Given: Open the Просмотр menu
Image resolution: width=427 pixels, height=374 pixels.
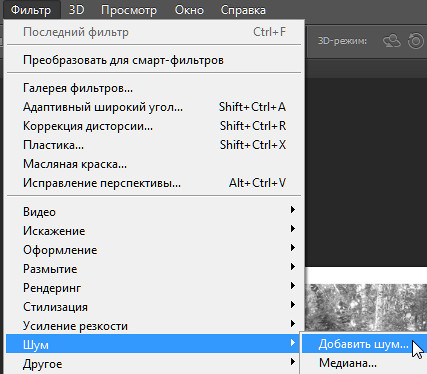Looking at the screenshot, I should (x=129, y=10).
